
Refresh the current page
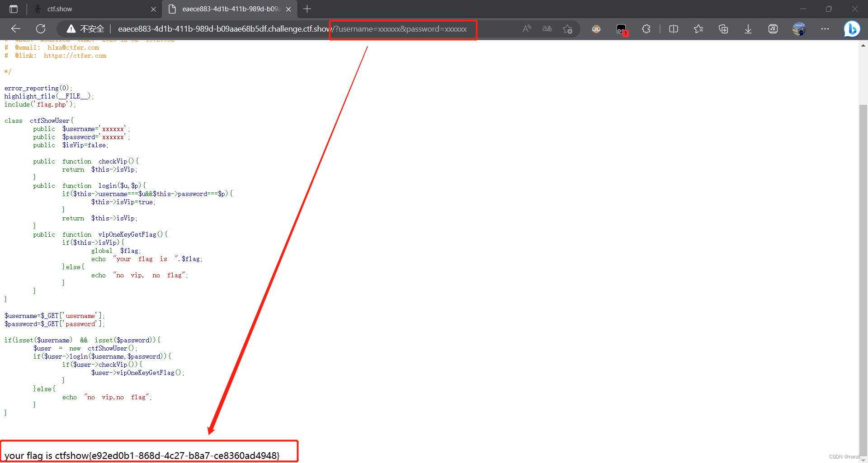pyautogui.click(x=41, y=29)
